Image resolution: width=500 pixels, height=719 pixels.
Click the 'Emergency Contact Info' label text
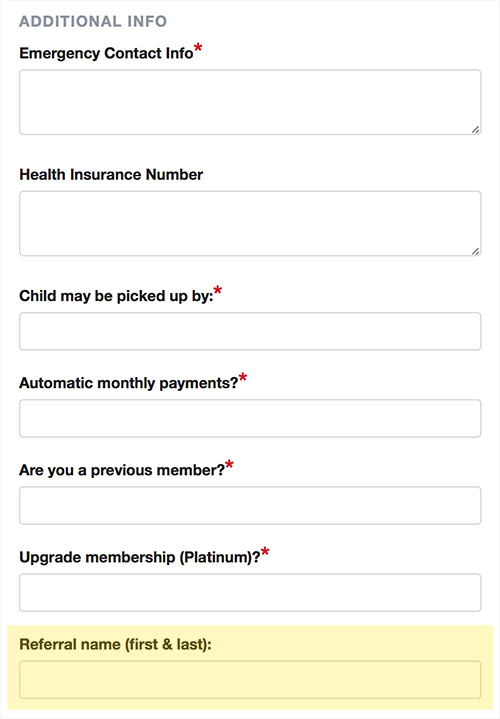(106, 54)
